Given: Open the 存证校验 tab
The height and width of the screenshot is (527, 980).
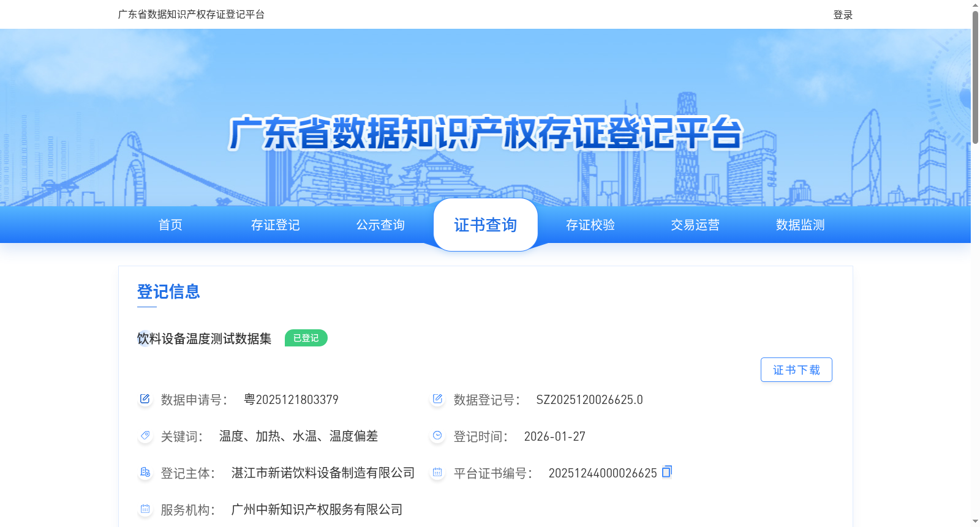Looking at the screenshot, I should point(590,225).
